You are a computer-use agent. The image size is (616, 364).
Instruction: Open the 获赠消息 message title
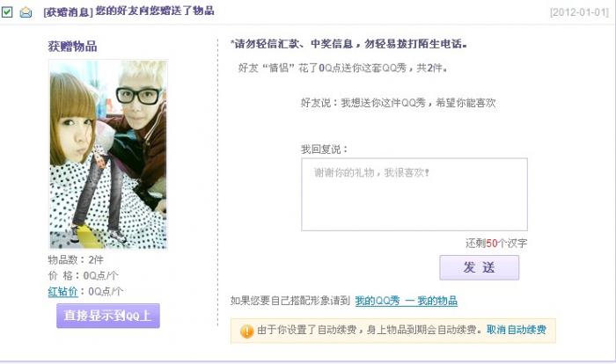[128, 11]
